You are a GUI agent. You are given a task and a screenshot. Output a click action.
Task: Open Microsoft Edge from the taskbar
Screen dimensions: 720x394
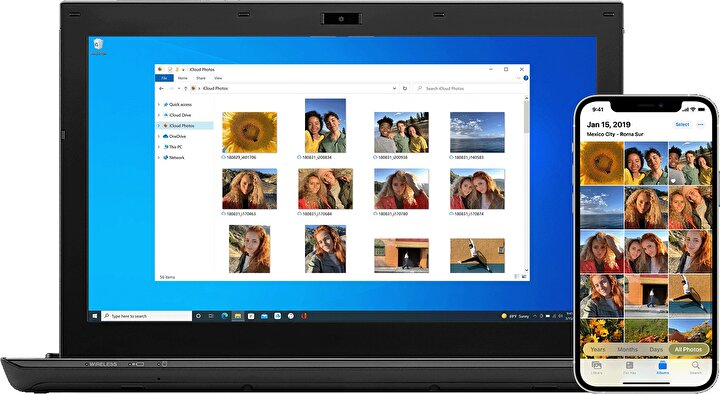point(225,316)
